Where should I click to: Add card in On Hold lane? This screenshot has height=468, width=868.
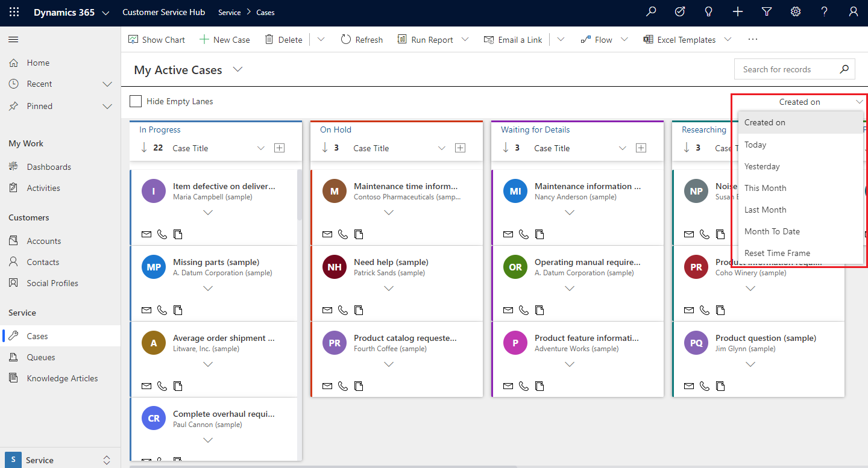(x=460, y=148)
